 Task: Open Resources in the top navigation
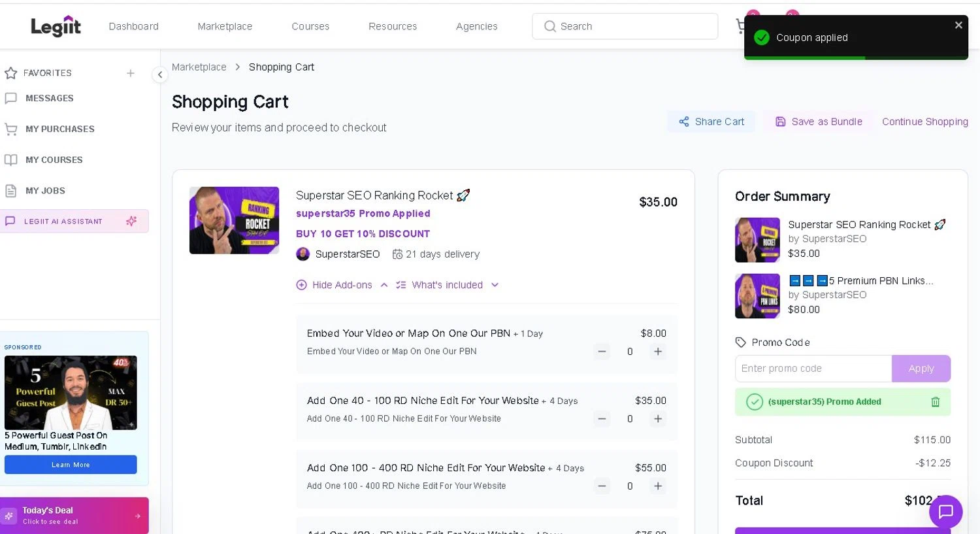393,26
